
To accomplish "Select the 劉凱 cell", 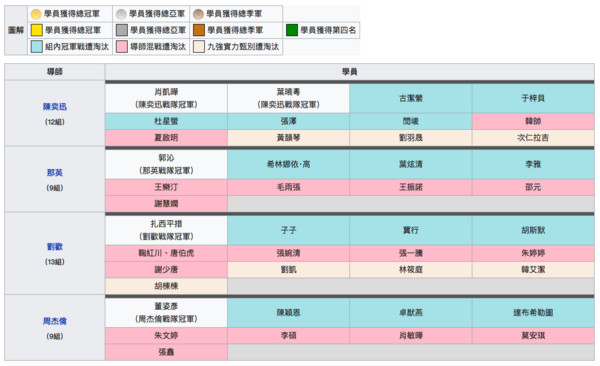I will [289, 270].
